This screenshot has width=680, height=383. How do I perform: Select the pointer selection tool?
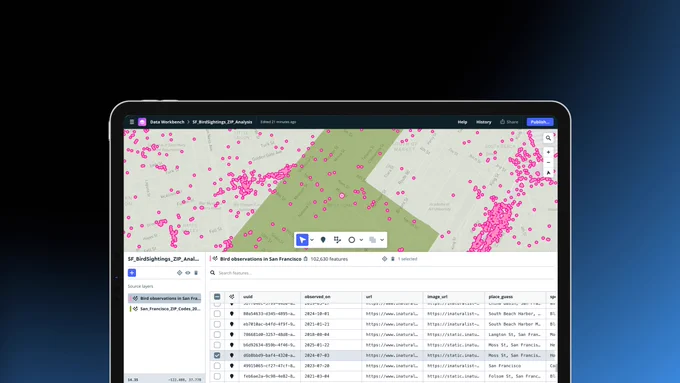[x=302, y=240]
